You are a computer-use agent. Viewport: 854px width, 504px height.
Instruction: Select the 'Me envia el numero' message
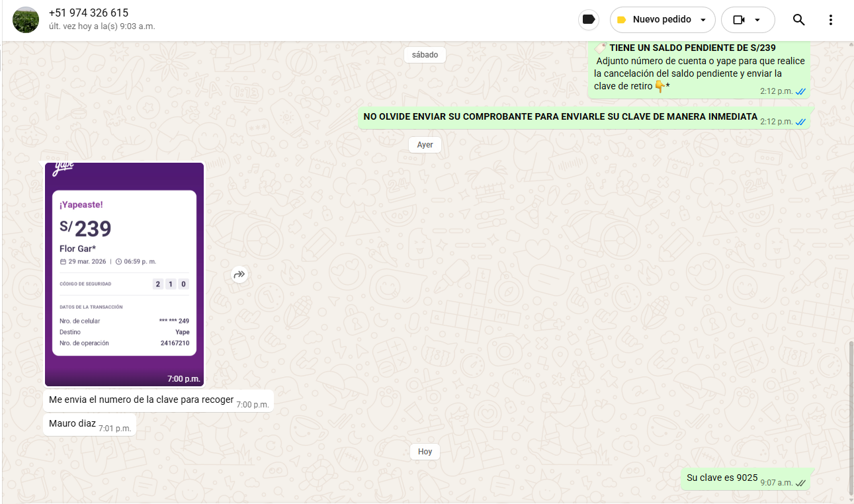tap(141, 400)
